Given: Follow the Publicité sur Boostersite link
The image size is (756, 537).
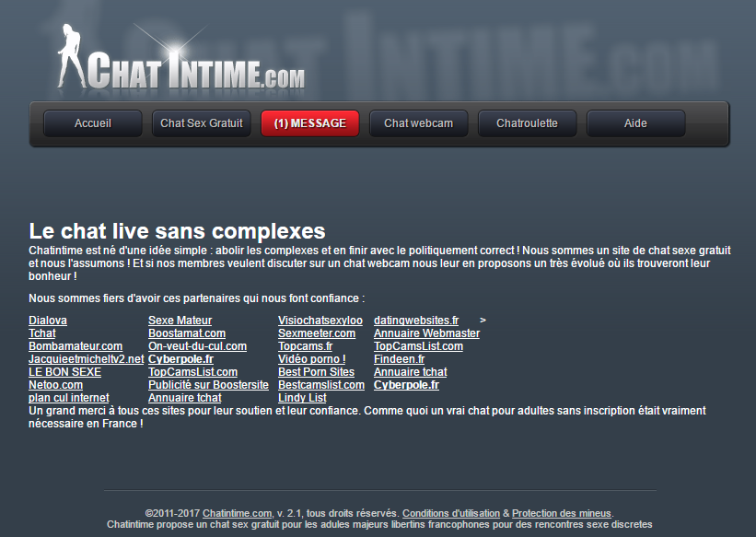Looking at the screenshot, I should click(208, 385).
